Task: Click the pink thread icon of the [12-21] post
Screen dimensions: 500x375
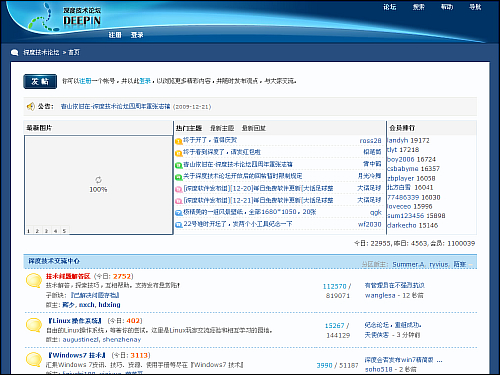Action: point(179,201)
